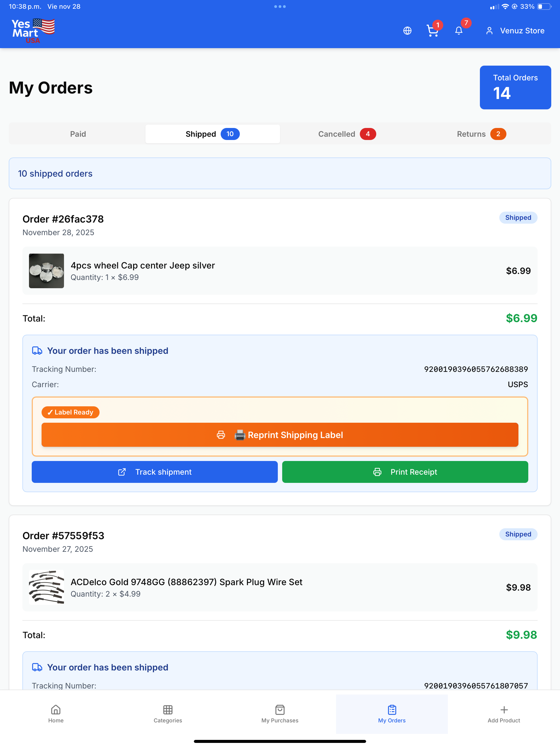Click the green $6.99 order total
This screenshot has height=747, width=560.
tap(521, 319)
